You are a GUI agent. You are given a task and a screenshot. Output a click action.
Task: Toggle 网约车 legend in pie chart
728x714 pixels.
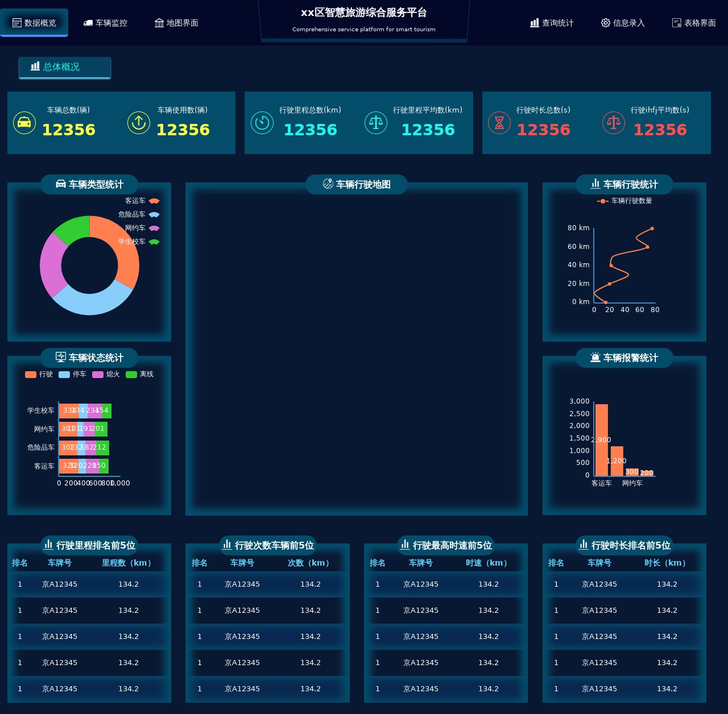point(142,228)
